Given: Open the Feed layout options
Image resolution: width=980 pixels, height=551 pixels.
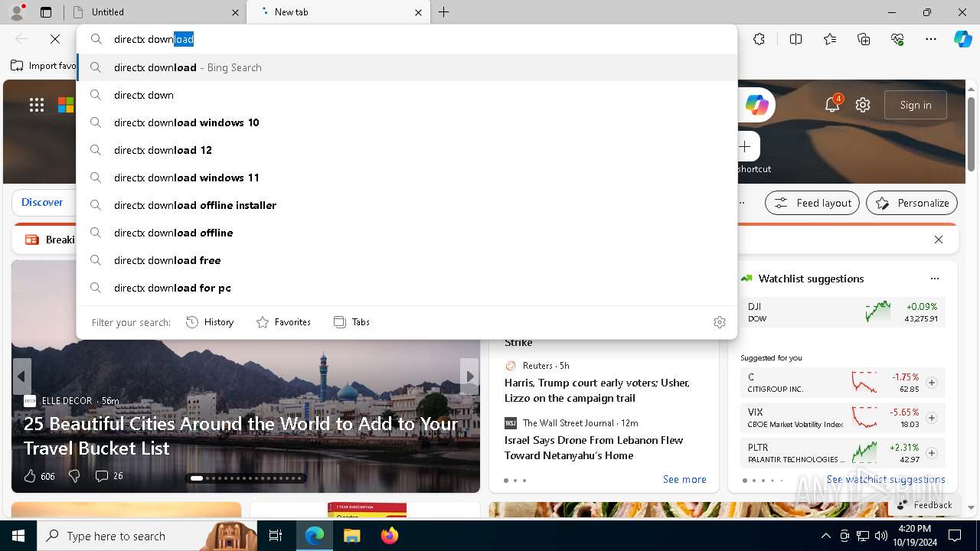Looking at the screenshot, I should (x=812, y=203).
